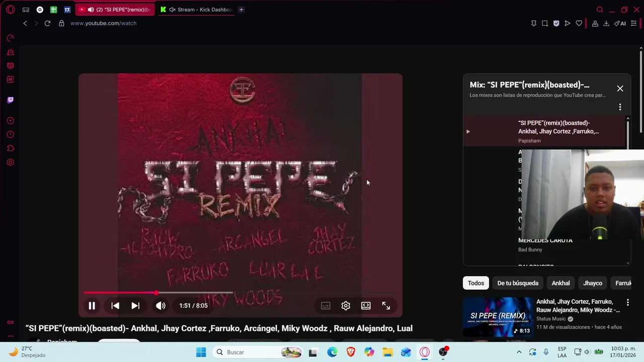
Task: Open the browser downloads icon
Action: [606, 23]
